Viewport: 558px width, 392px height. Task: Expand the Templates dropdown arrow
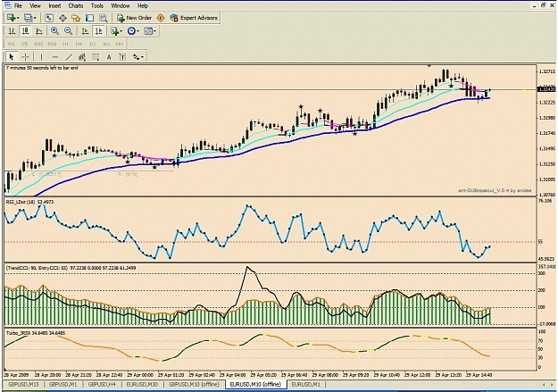point(154,31)
